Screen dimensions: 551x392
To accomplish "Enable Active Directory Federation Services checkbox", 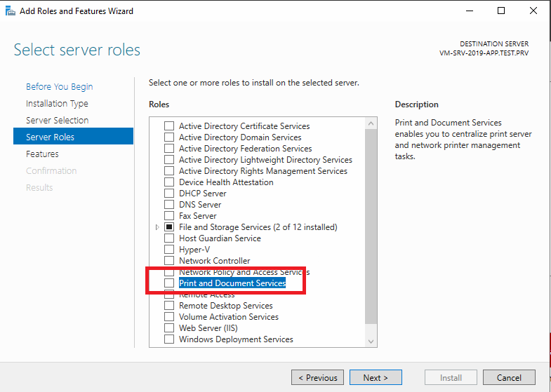I will (169, 149).
